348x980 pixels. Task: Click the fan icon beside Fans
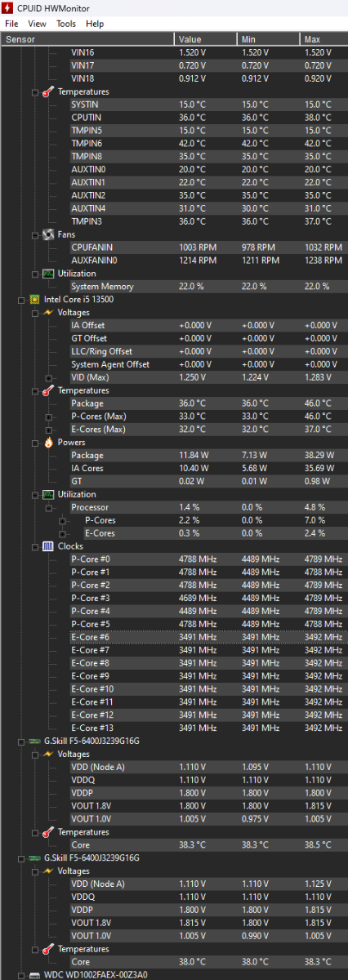tap(48, 234)
